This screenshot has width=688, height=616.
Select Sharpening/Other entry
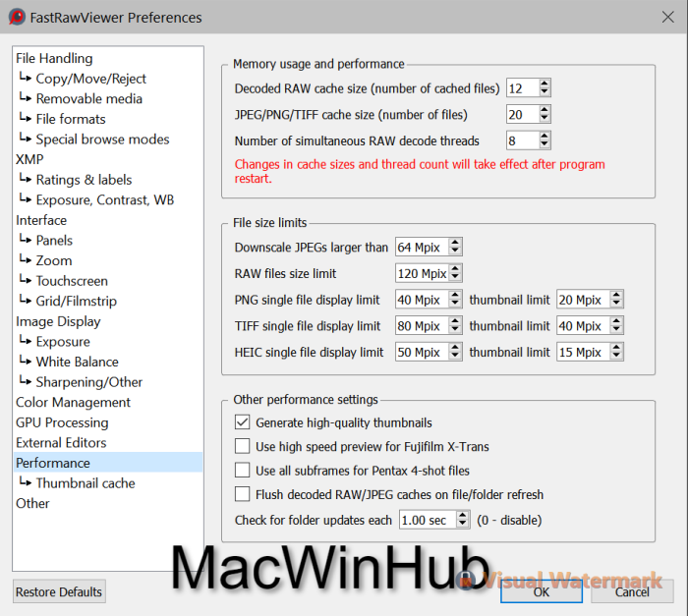click(x=89, y=382)
